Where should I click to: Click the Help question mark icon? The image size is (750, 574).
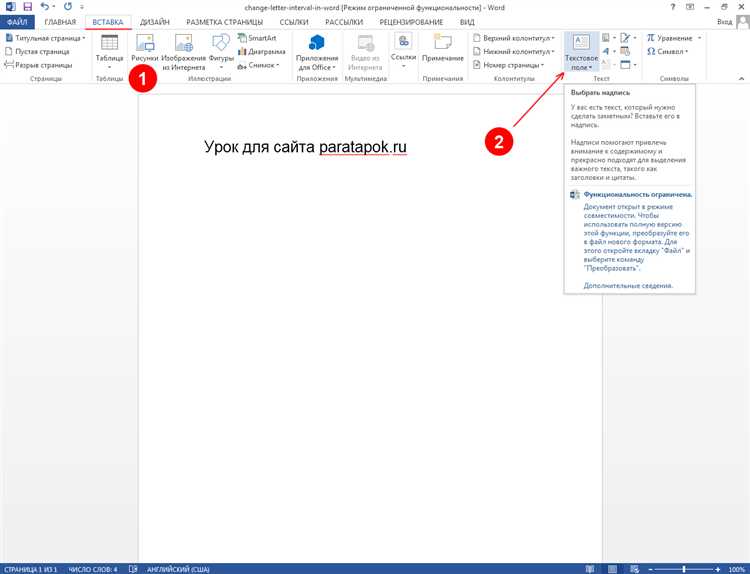point(673,7)
